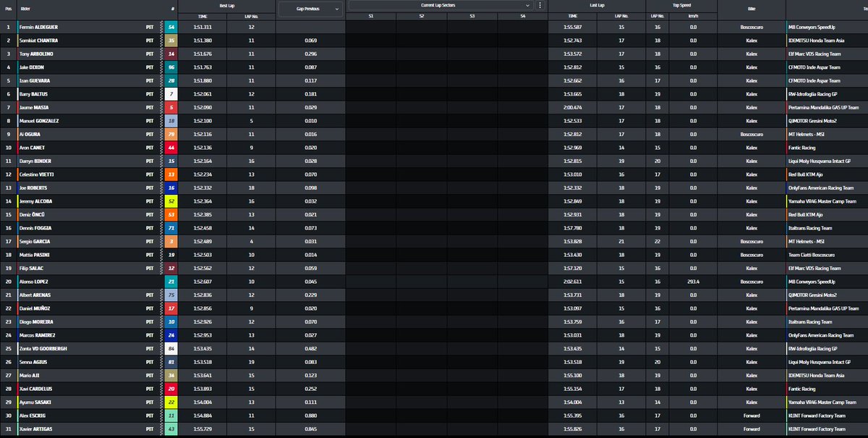Screen dimensions: 868x438
Task: Click the Top Speed column header
Action: pyautogui.click(x=681, y=5)
